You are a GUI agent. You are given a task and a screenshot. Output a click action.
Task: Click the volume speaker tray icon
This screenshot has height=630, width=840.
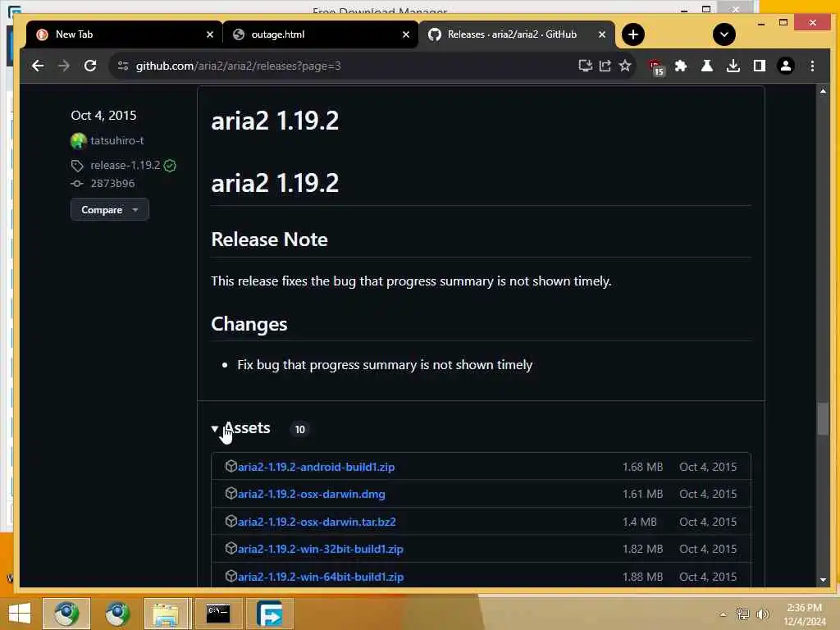pyautogui.click(x=762, y=614)
